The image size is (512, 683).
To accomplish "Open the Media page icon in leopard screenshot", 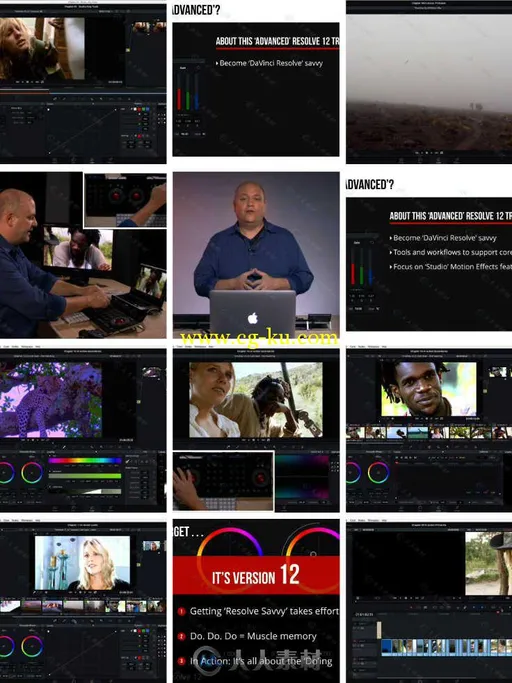I will [x=55, y=508].
